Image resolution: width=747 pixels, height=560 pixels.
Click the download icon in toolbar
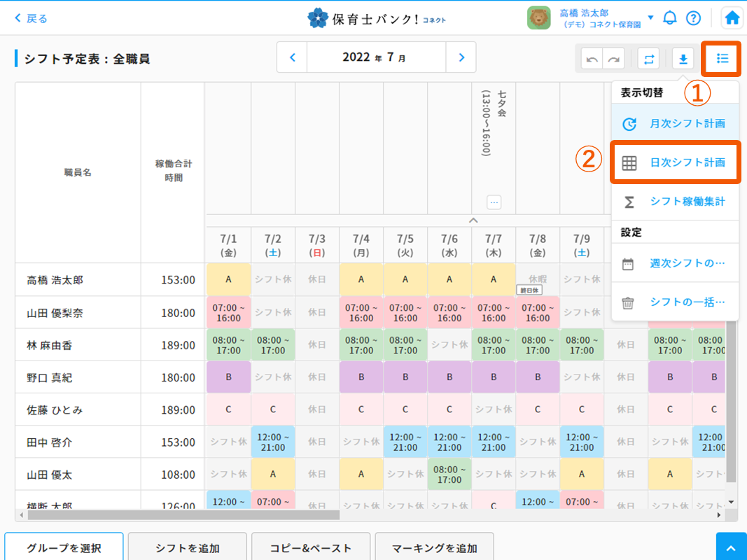683,59
